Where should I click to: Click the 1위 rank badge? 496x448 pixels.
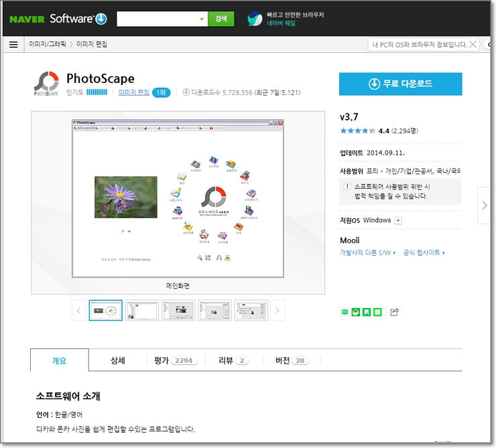[161, 92]
